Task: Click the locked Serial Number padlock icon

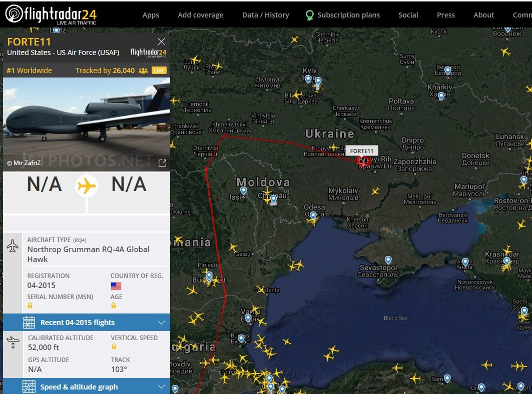Action: [x=30, y=305]
